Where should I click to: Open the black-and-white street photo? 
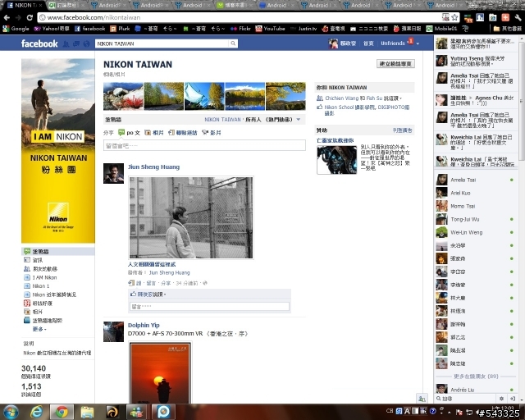point(191,217)
